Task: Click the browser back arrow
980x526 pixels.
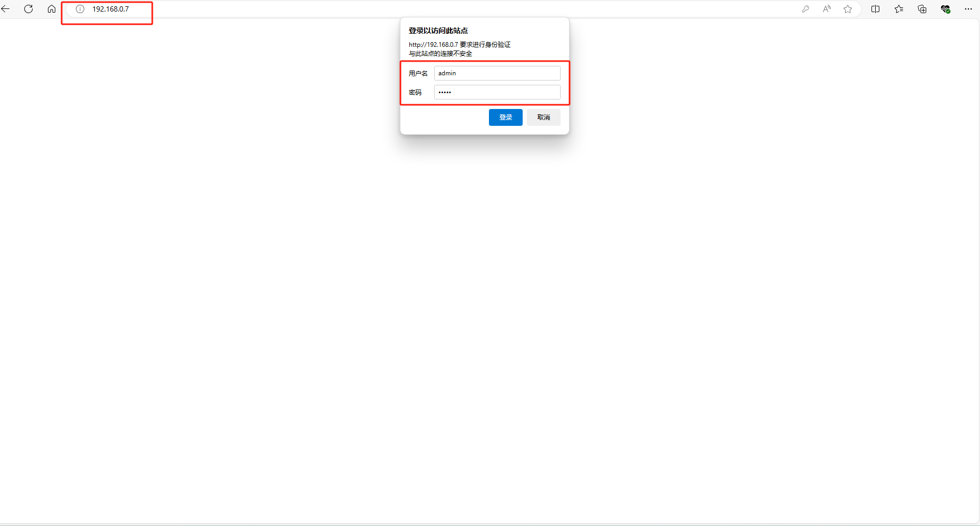Action: click(x=5, y=9)
